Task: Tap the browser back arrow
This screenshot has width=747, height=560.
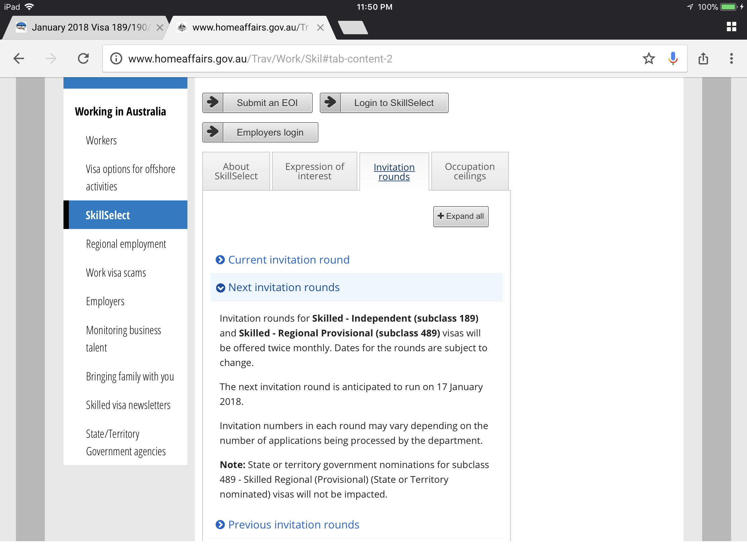Action: [19, 59]
